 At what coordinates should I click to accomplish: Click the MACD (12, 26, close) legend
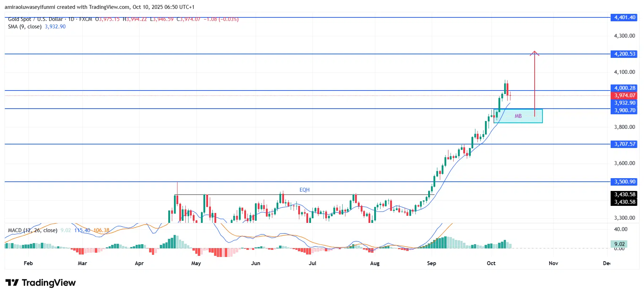coord(33,230)
